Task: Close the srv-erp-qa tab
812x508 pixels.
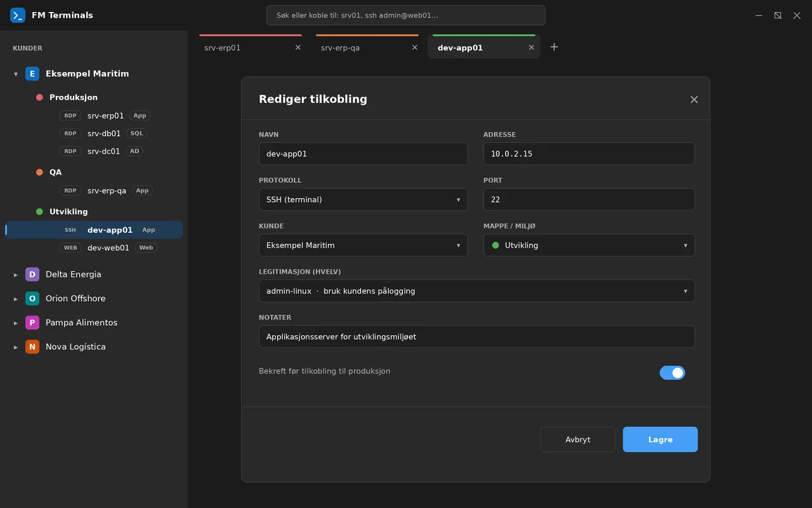Action: 415,48
